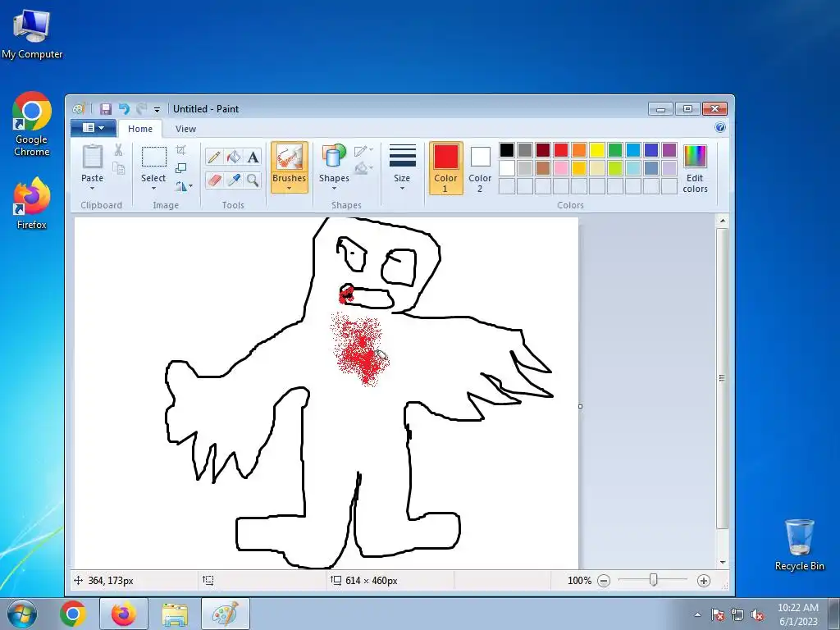Select the Eraser tool
Screen dimensions: 840x630
coord(214,180)
